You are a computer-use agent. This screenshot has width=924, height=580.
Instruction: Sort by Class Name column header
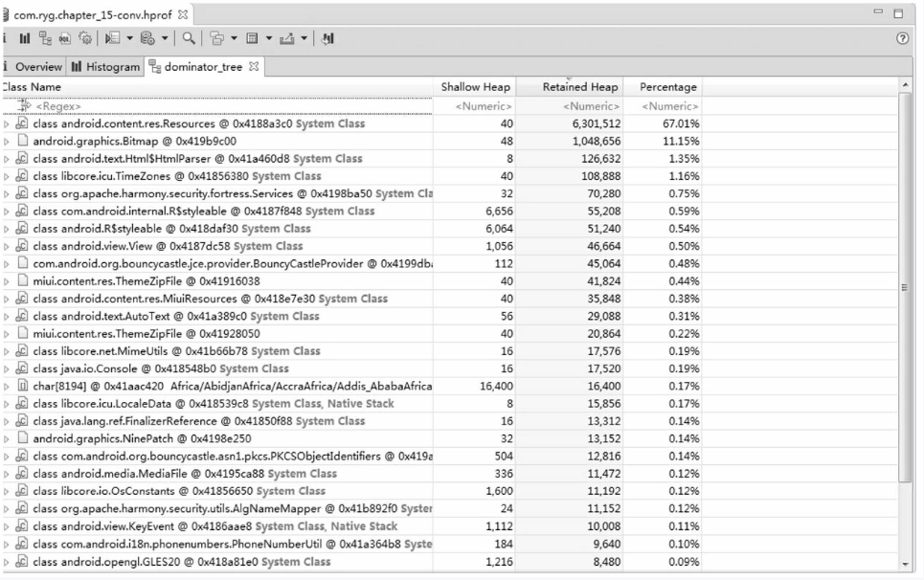coord(216,86)
